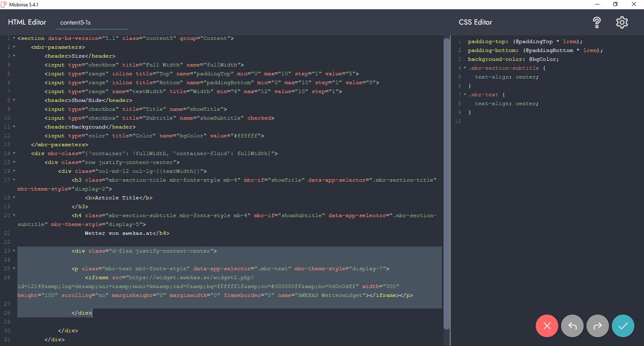Minimize the Mobirise window
Viewport: 644px width, 346px height.
click(x=597, y=4)
